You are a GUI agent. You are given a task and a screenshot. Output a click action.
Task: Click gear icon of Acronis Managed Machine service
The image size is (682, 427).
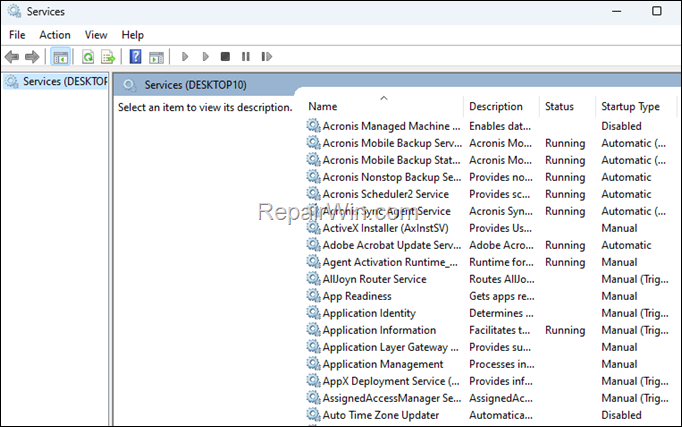[x=313, y=126]
